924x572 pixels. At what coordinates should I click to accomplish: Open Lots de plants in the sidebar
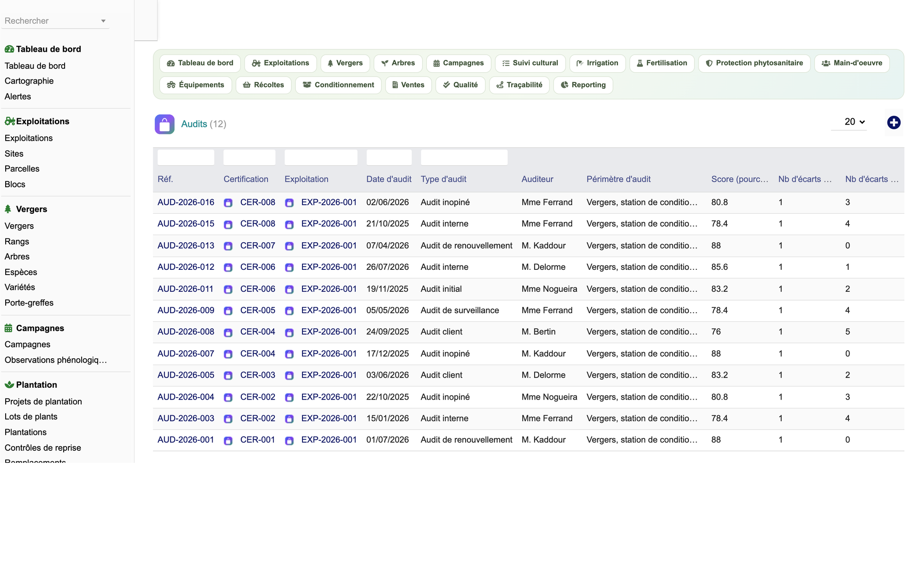(31, 417)
